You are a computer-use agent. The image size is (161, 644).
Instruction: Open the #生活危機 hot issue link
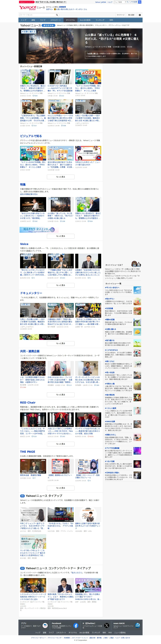click(109, 308)
